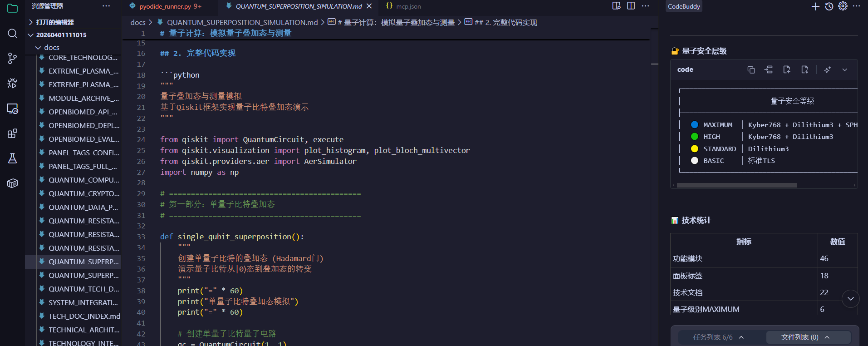This screenshot has height=346, width=868.
Task: Click the 指标 table column header
Action: [744, 242]
